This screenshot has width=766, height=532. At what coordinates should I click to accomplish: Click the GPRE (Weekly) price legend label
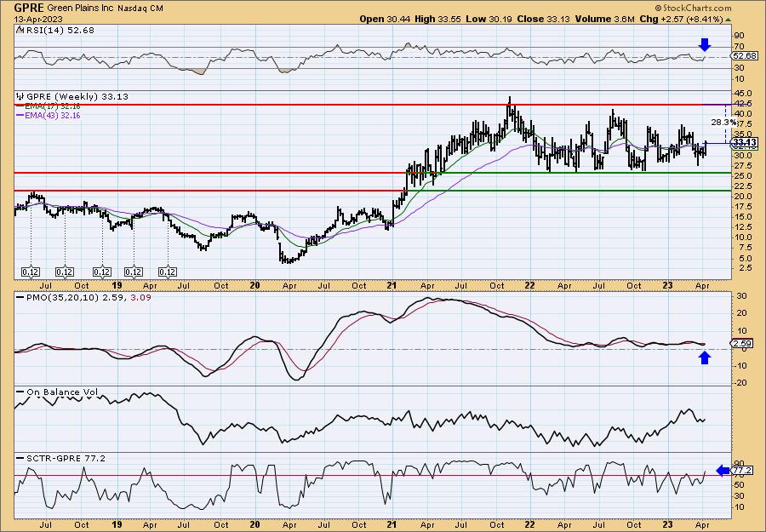(x=77, y=96)
